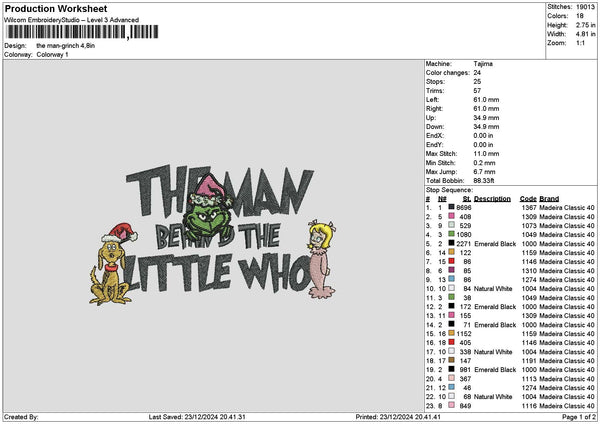This screenshot has width=600, height=424.
Task: Click the Width value '4.81 in'
Action: (x=586, y=34)
